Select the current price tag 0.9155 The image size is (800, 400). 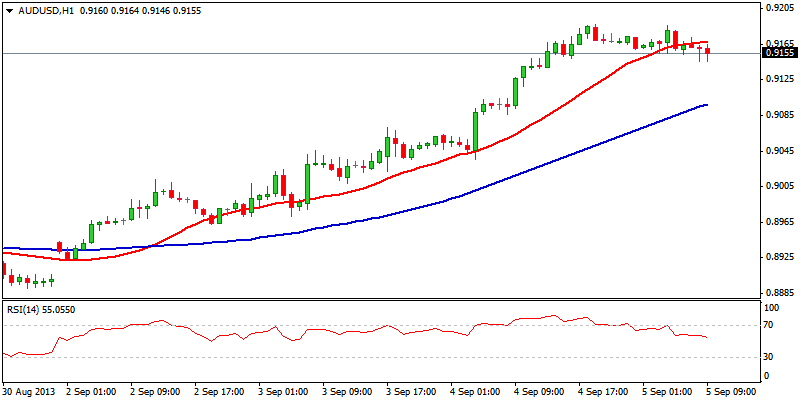pos(779,53)
